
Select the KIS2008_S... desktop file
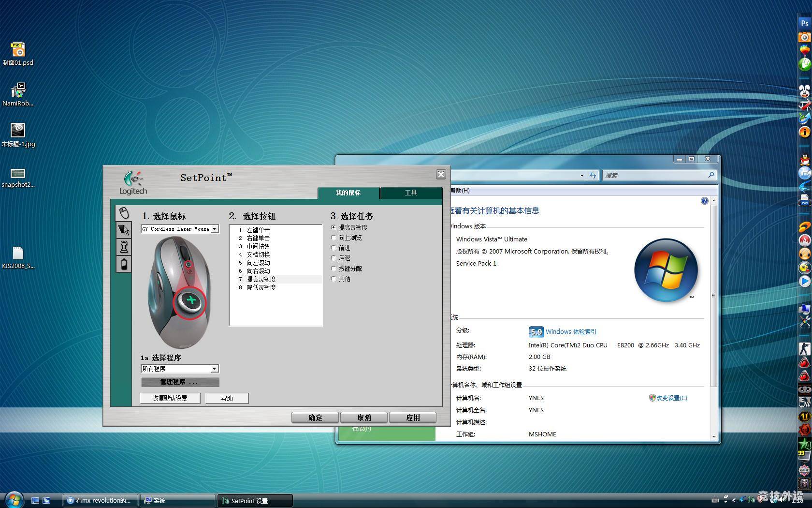pos(18,257)
